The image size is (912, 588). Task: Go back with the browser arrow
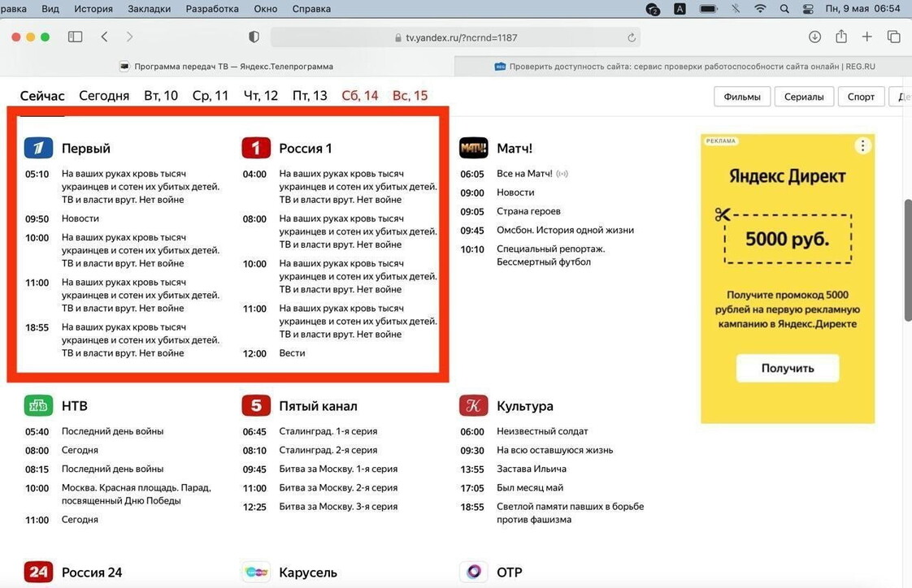point(105,37)
